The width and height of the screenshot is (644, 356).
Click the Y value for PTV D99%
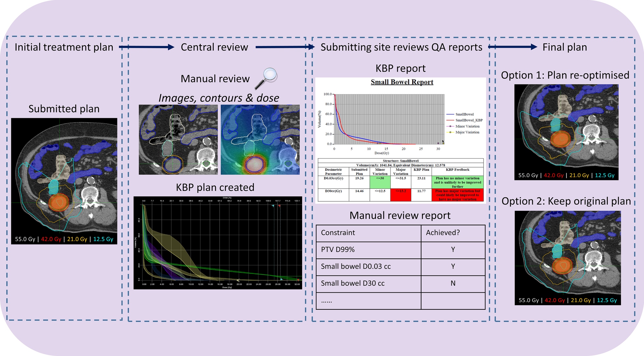click(453, 250)
